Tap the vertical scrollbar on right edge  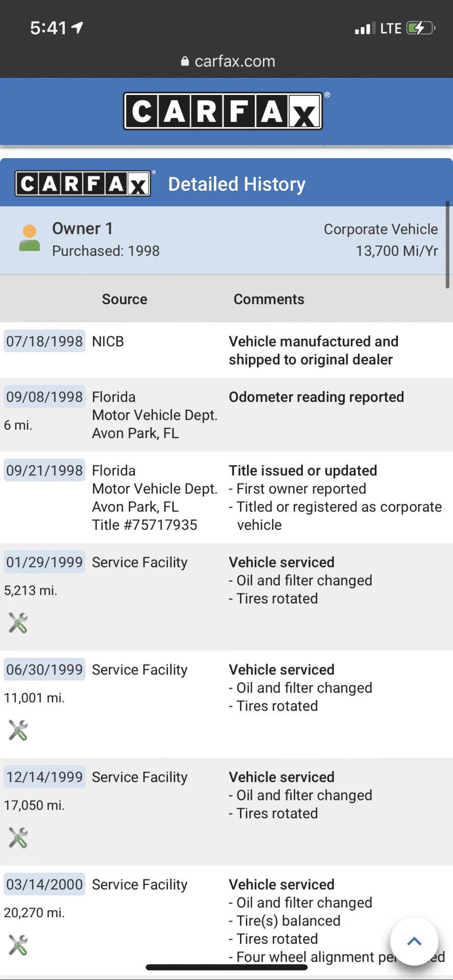(x=447, y=245)
